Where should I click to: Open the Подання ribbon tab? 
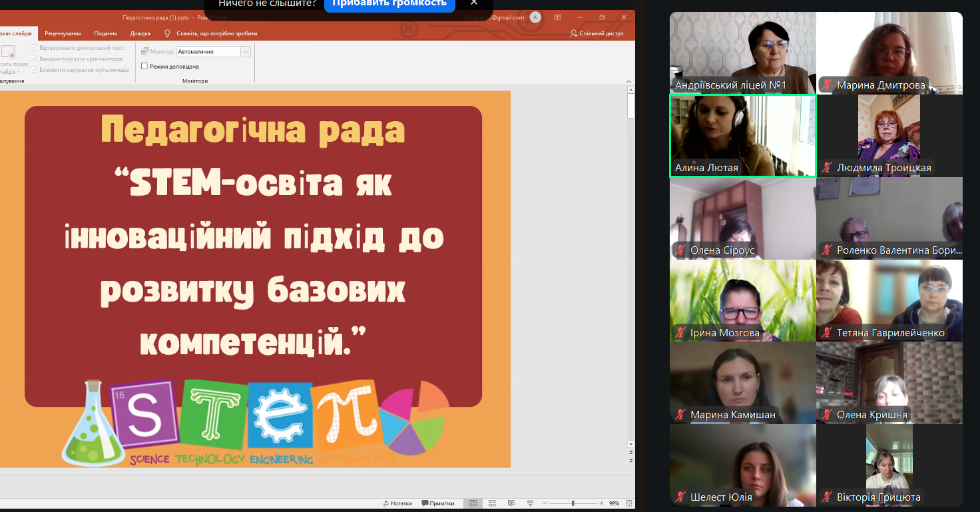pyautogui.click(x=105, y=33)
